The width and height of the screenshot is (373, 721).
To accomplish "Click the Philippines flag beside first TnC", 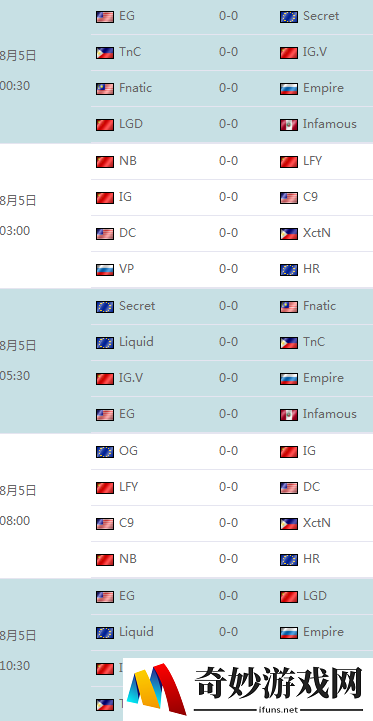I will tap(105, 53).
